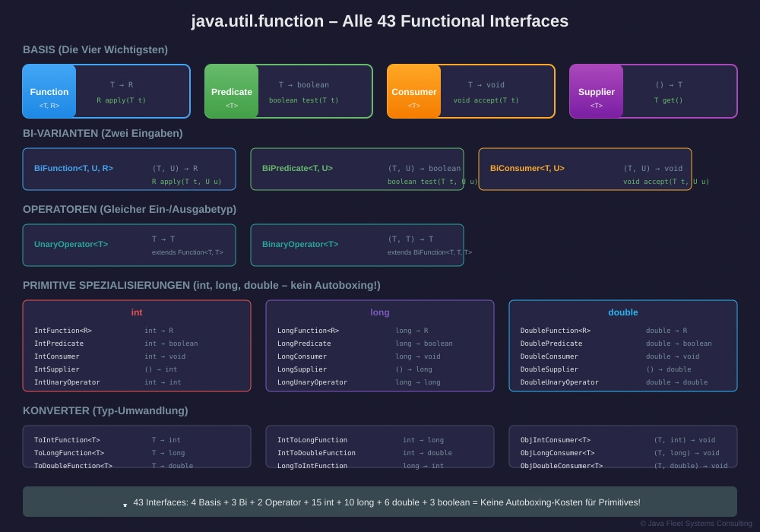Select the purple long column header
This screenshot has height=532, width=760.
pos(380,312)
